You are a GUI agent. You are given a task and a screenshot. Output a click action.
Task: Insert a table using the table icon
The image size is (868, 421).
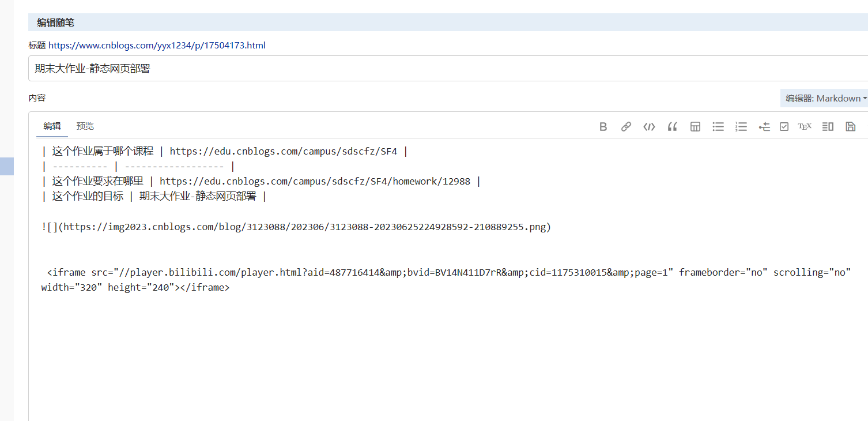click(x=695, y=127)
